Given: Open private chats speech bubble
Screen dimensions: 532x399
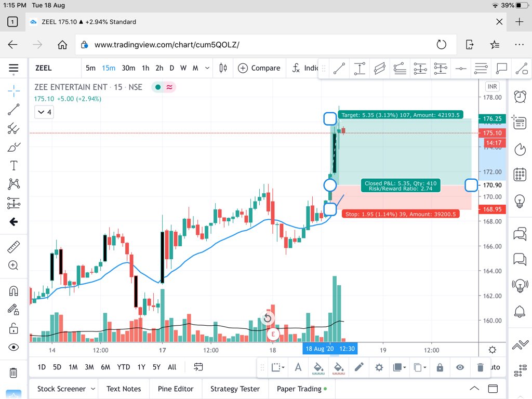Looking at the screenshot, I should point(520,259).
